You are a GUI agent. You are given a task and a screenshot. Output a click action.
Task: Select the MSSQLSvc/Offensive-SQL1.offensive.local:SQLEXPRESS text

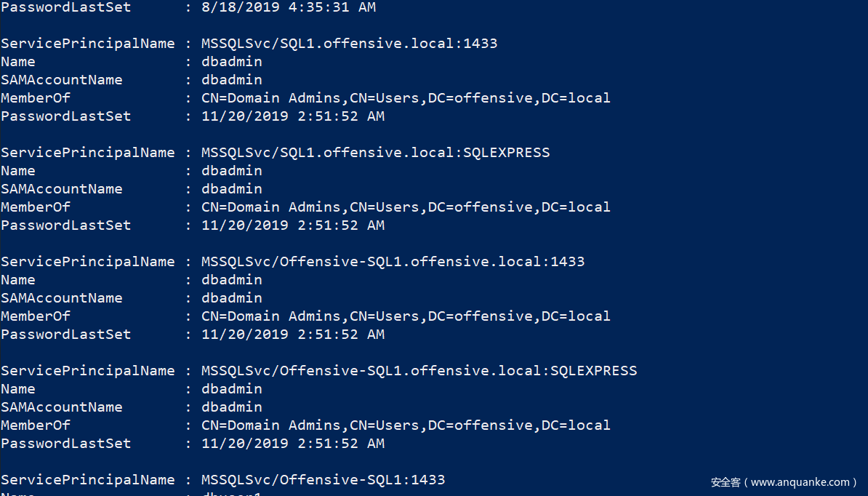(419, 371)
